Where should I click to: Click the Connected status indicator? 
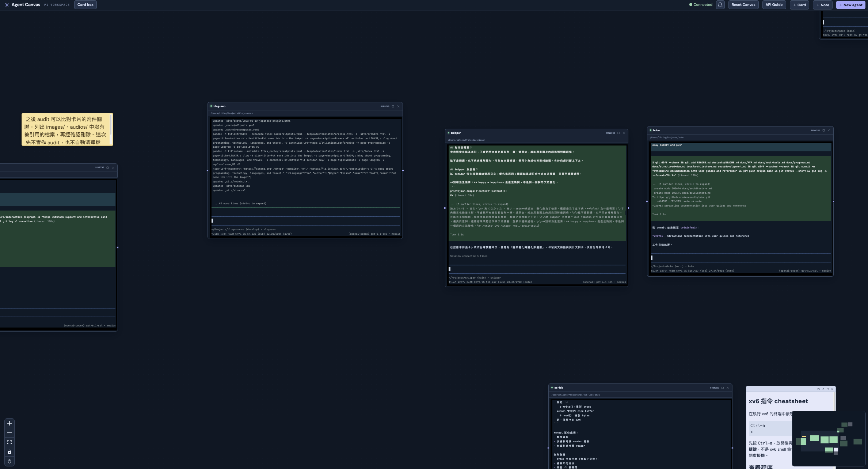(x=701, y=5)
